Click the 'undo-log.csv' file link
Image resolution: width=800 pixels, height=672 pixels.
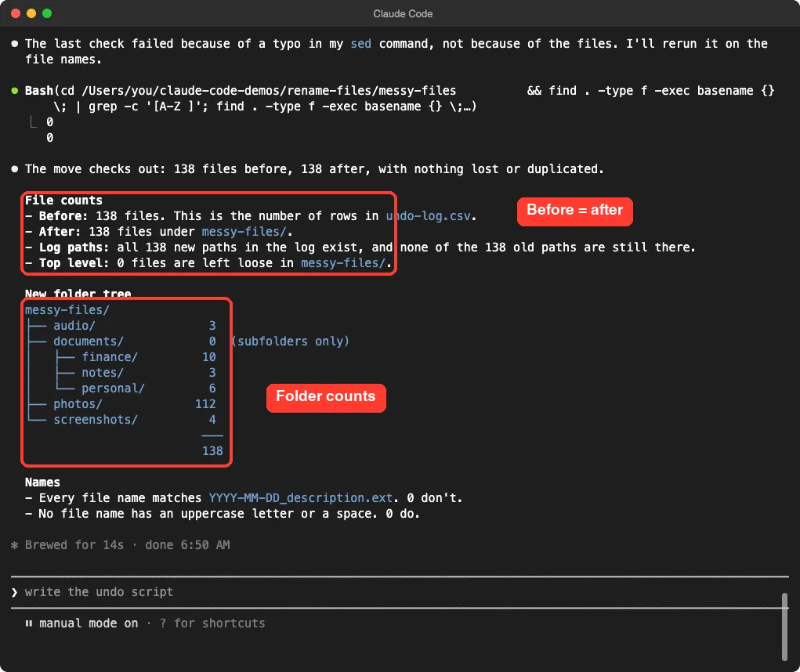tap(428, 216)
